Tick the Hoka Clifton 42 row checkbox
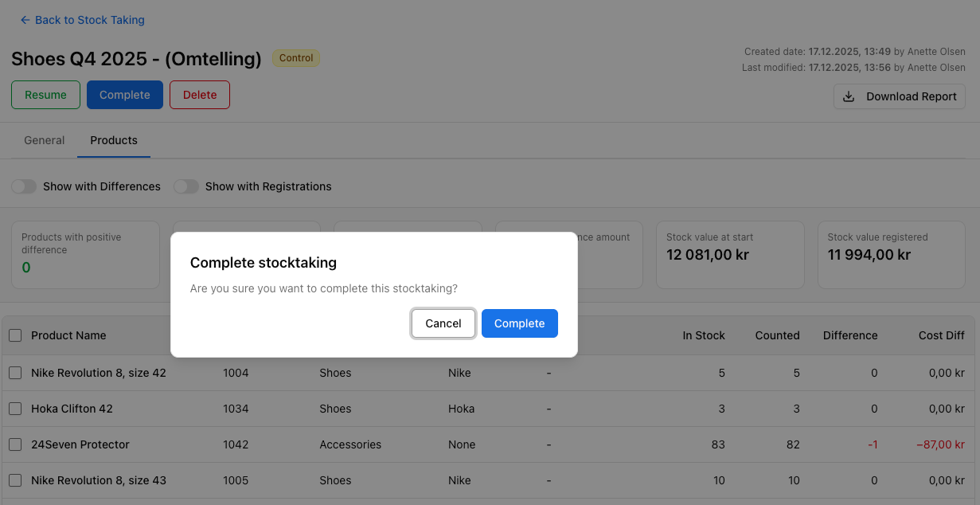 (15, 409)
